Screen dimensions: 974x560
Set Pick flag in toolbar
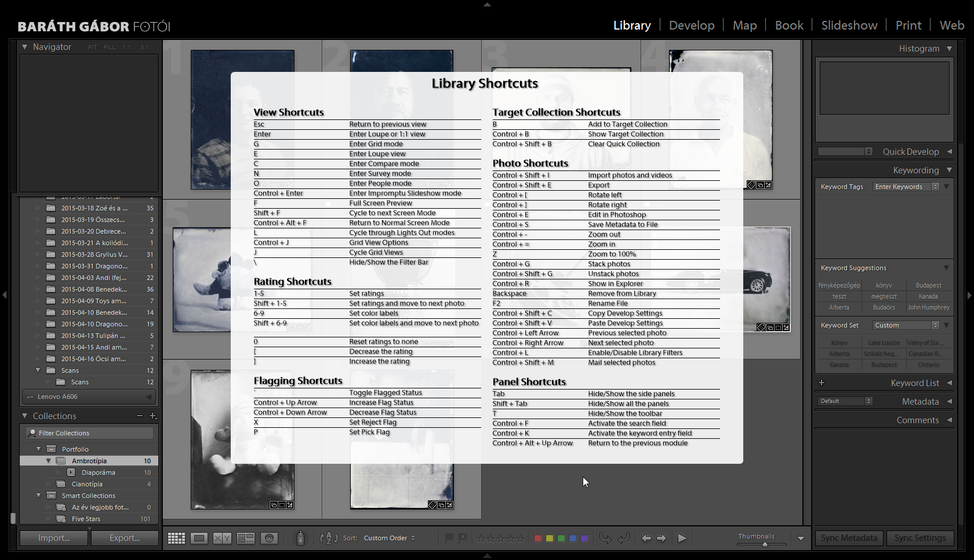[449, 538]
